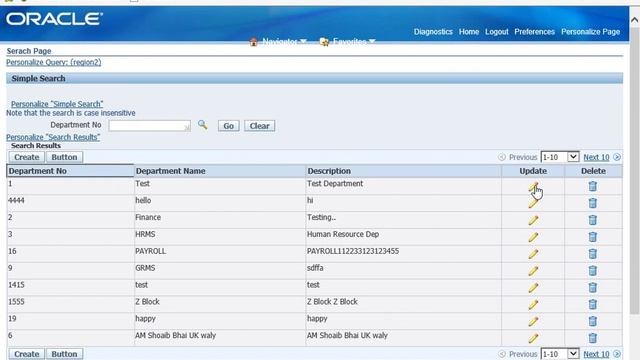Go to top Next 10 link
The height and width of the screenshot is (360, 640).
click(596, 157)
